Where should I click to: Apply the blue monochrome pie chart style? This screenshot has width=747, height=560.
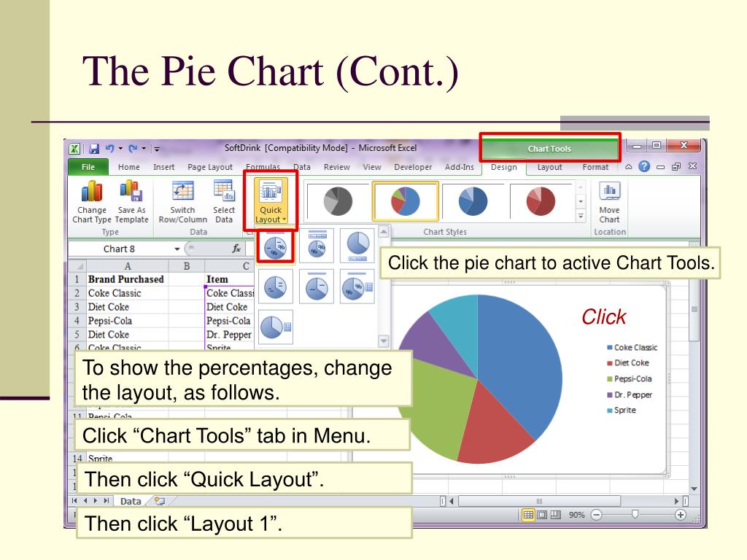tap(473, 201)
